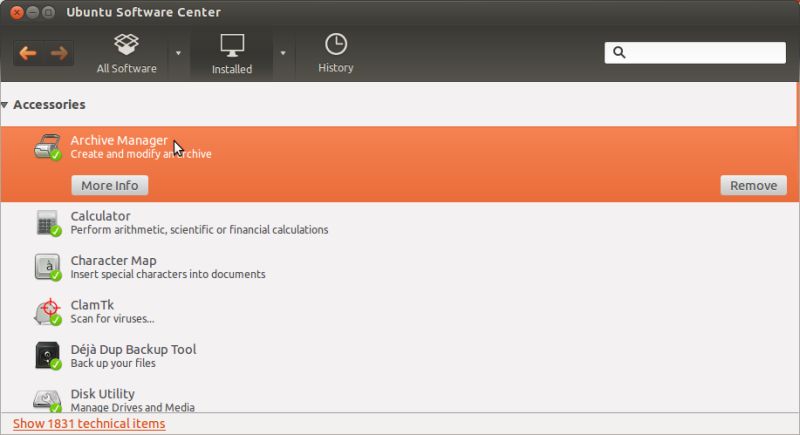Click the Character Map icon
The height and width of the screenshot is (435, 800).
coord(47,267)
